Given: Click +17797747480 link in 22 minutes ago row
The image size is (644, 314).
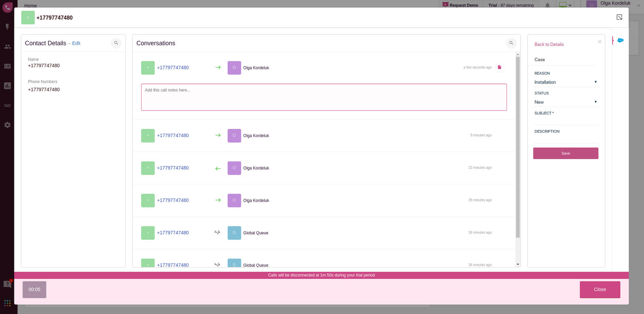Looking at the screenshot, I should point(173,168).
